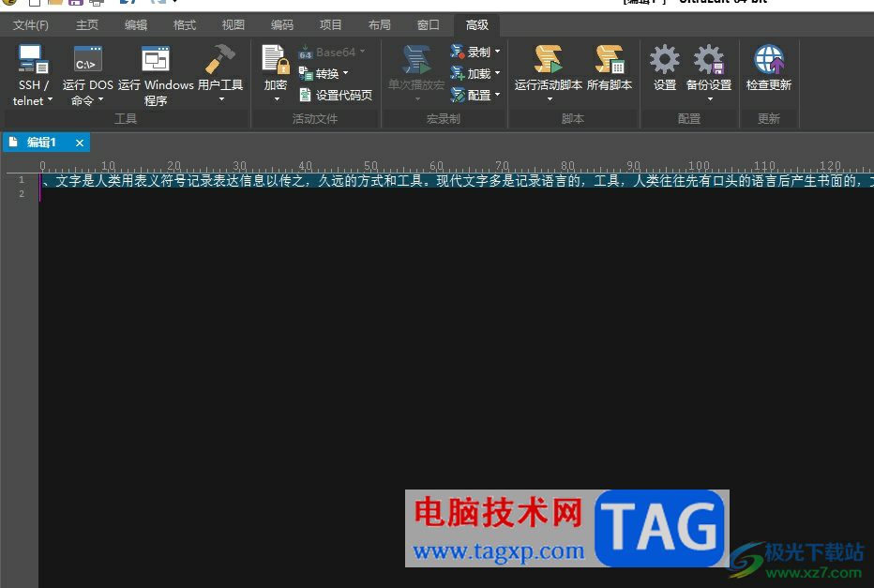Click the text line starting 文字是人类
The height and width of the screenshot is (588, 874).
point(457,181)
